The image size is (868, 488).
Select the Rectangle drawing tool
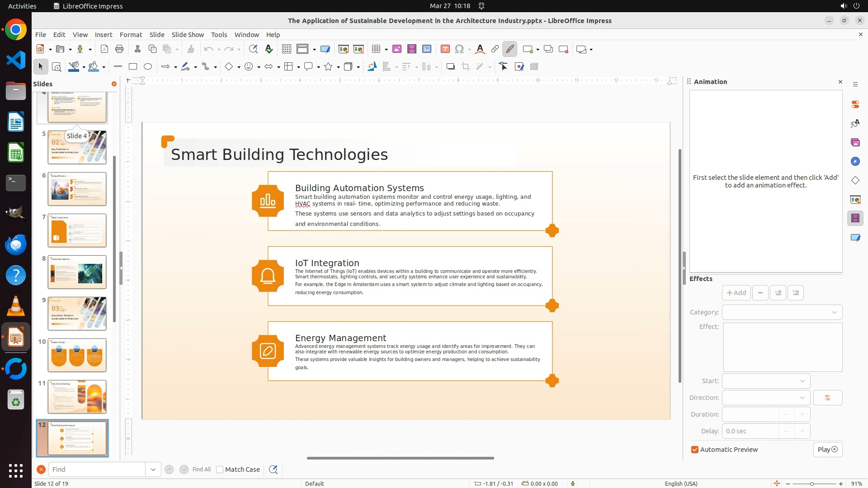pyautogui.click(x=133, y=67)
